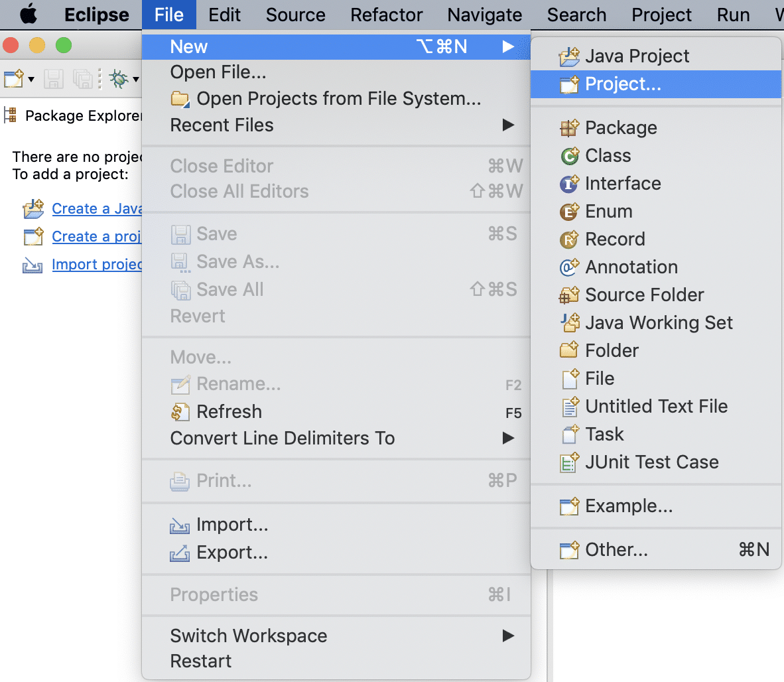Open the Edit menu
This screenshot has height=682, width=784.
[224, 15]
